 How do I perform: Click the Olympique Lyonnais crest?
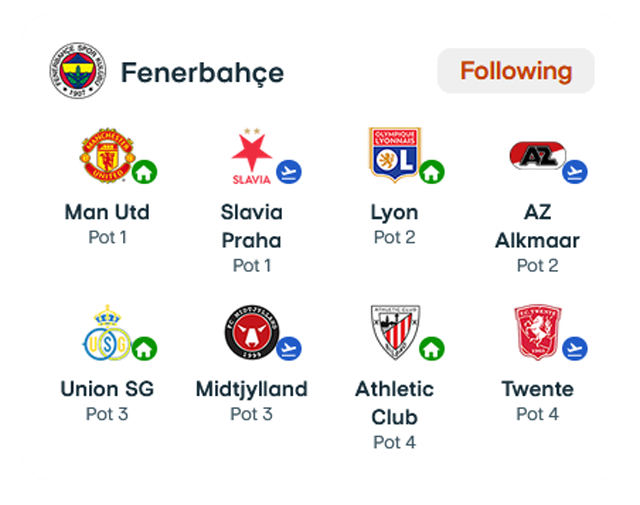click(395, 154)
